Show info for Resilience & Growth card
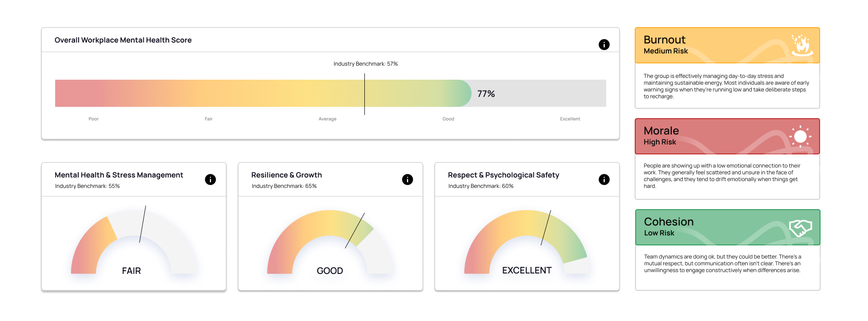Image resolution: width=868 pixels, height=321 pixels. point(407,180)
